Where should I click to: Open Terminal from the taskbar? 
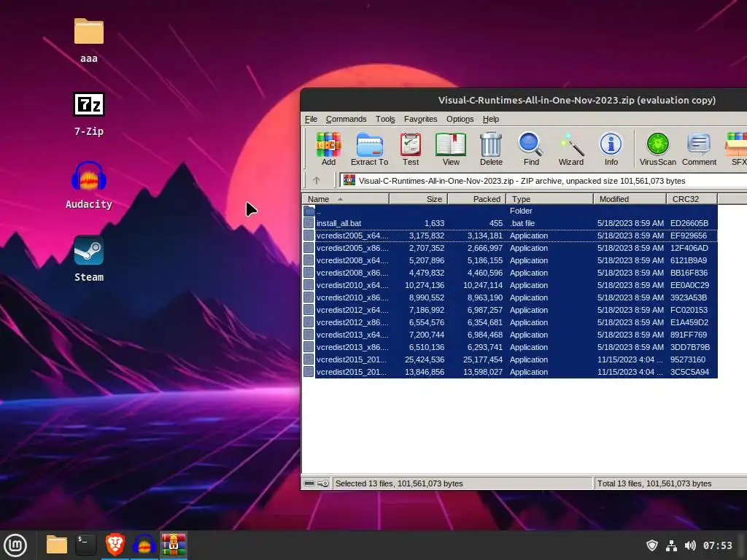coord(86,545)
